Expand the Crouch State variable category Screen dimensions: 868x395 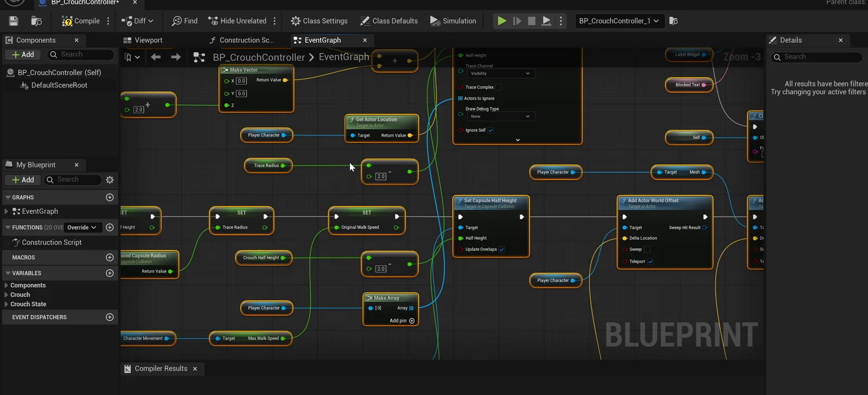pos(6,305)
